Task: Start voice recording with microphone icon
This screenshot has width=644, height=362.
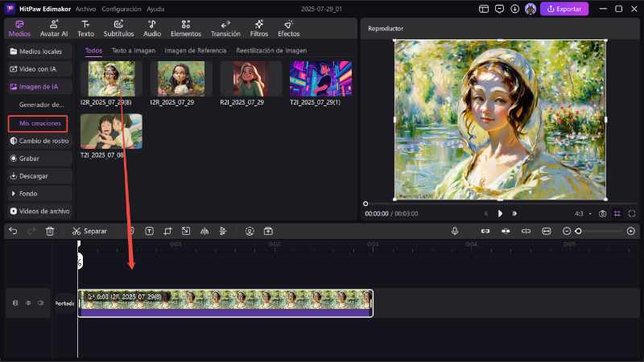Action: 455,231
